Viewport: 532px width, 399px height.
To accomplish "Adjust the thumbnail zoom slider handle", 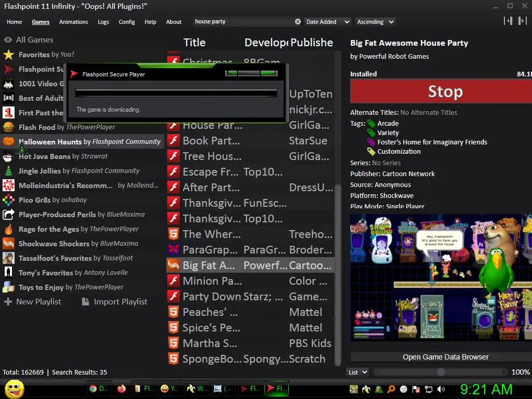I will click(441, 372).
